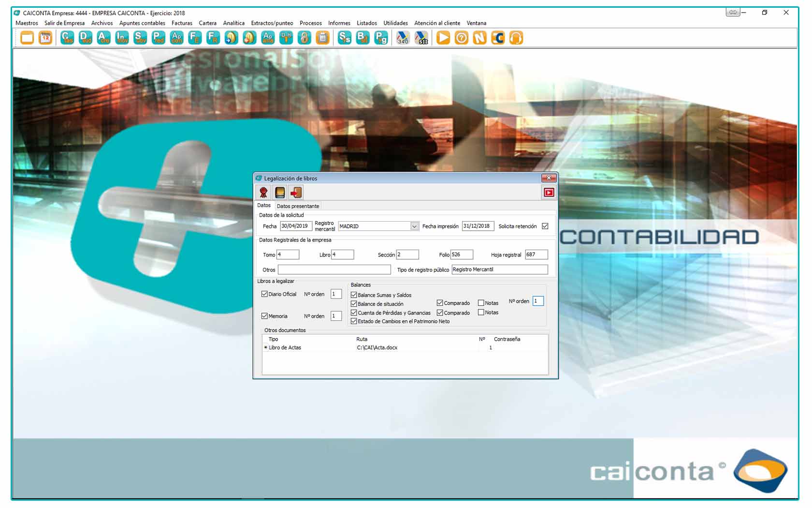Screen dimensions: 812x508
Task: Click the orange 'N' toolbar icon
Action: [x=479, y=38]
